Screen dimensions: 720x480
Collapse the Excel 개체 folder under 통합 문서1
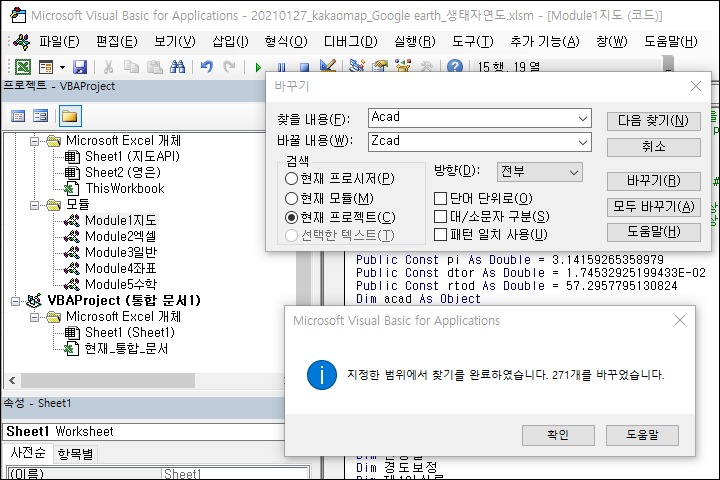click(x=34, y=317)
